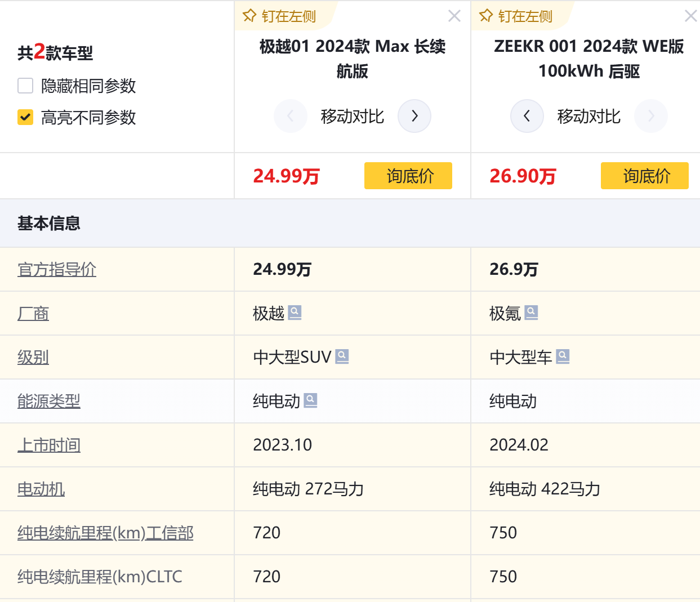Enable 隐藏相同参数 checkbox

pyautogui.click(x=25, y=86)
